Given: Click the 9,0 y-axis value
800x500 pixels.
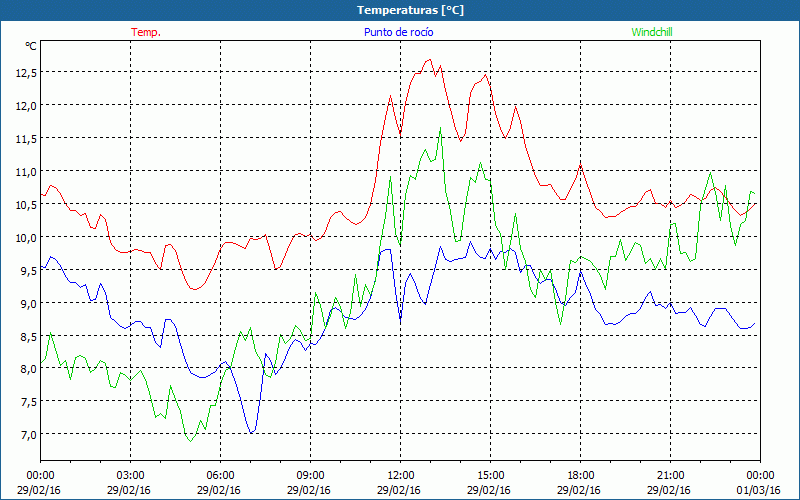Looking at the screenshot, I should coord(28,303).
